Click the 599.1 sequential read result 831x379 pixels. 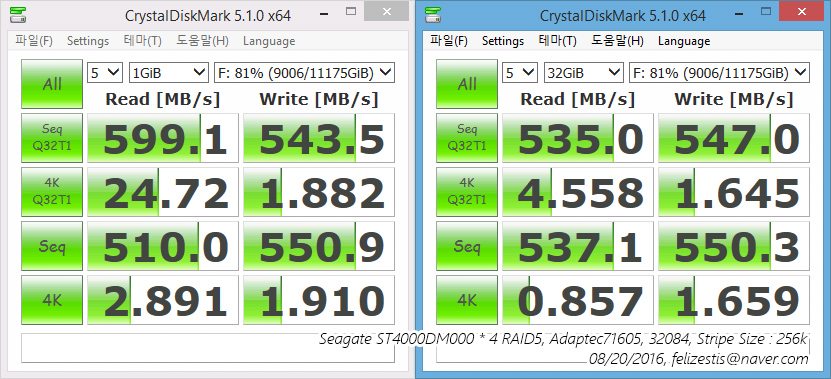pos(163,138)
